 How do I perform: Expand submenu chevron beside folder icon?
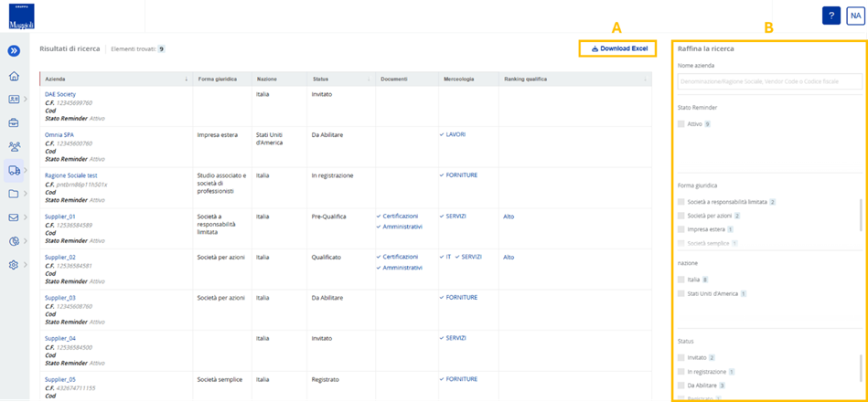click(x=26, y=194)
